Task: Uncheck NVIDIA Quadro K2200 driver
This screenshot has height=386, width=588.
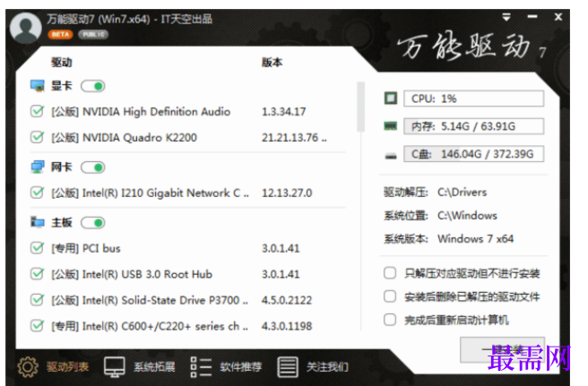Action: coord(37,137)
